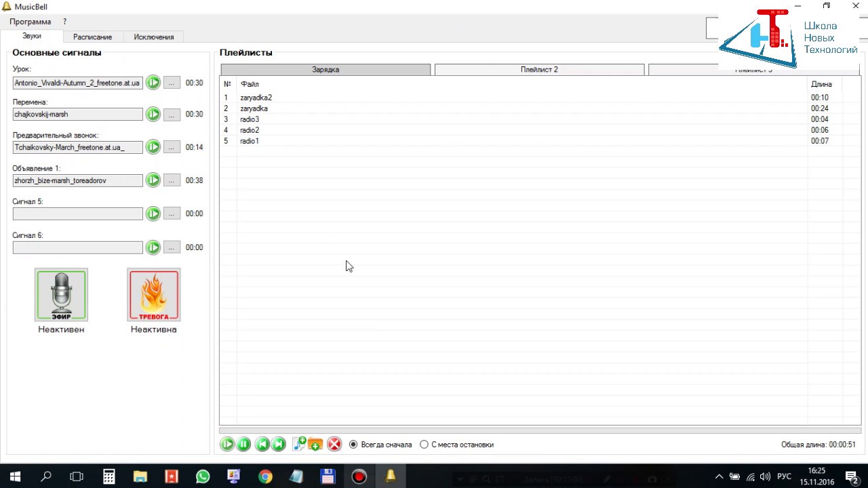This screenshot has height=488, width=868.
Task: Browse file for Сигнал 5
Action: (172, 213)
